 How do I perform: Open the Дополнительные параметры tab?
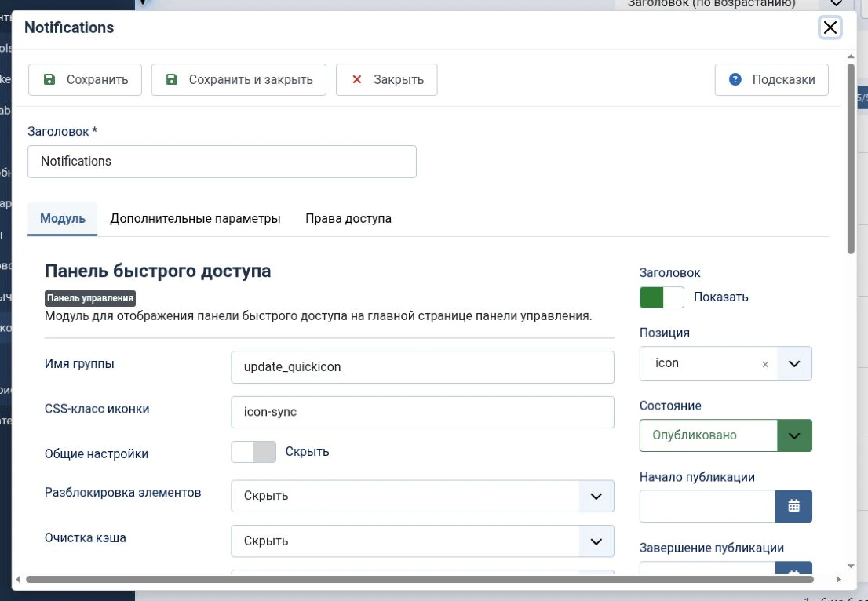195,219
